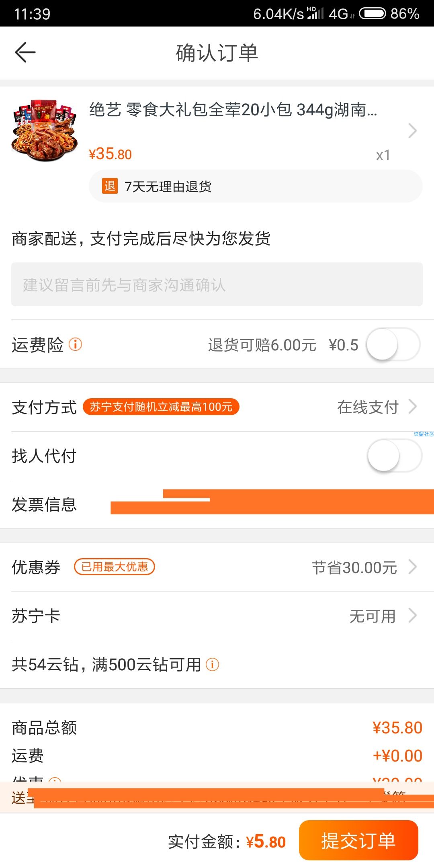Open 支付方式 options showing 在线支付

pos(217,407)
